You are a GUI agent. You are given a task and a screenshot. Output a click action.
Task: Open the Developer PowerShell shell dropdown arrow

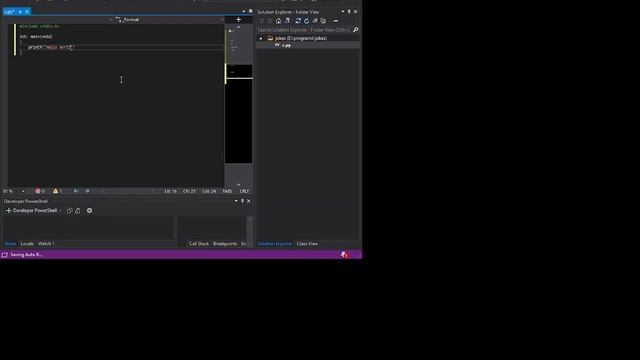(60, 211)
